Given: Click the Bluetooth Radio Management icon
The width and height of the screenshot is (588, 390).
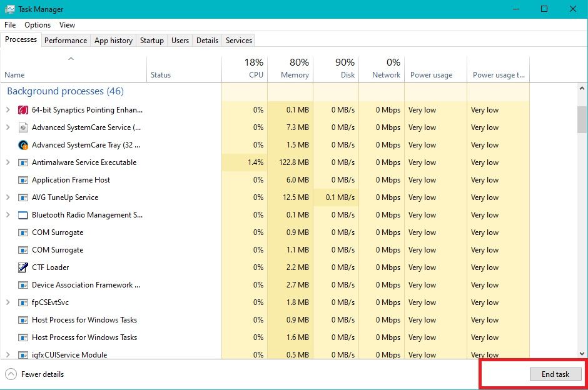Looking at the screenshot, I should point(23,215).
